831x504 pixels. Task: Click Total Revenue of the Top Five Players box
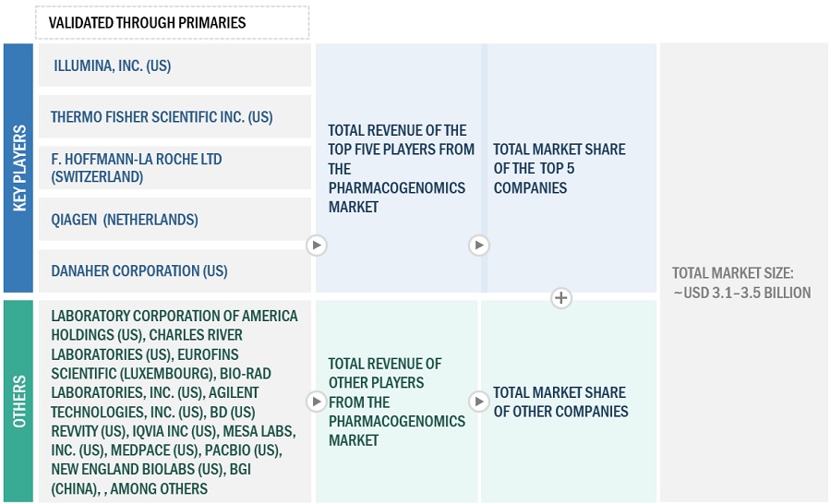tap(399, 168)
